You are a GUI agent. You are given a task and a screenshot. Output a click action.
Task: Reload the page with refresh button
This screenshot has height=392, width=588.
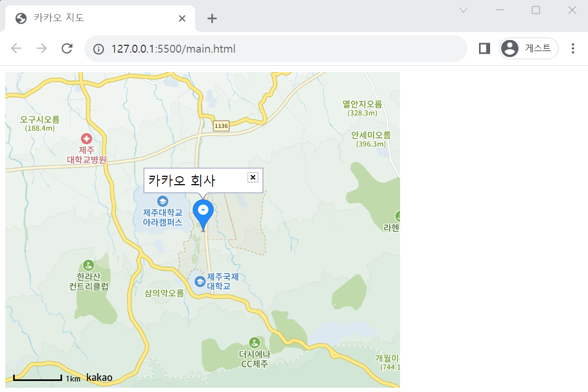pos(67,48)
